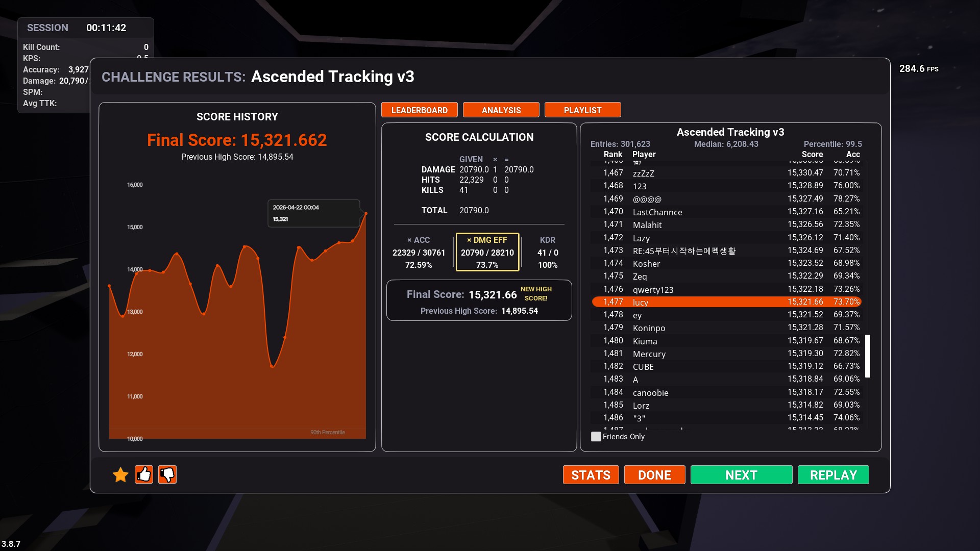Open the LEADERBOARD tab

tap(419, 110)
